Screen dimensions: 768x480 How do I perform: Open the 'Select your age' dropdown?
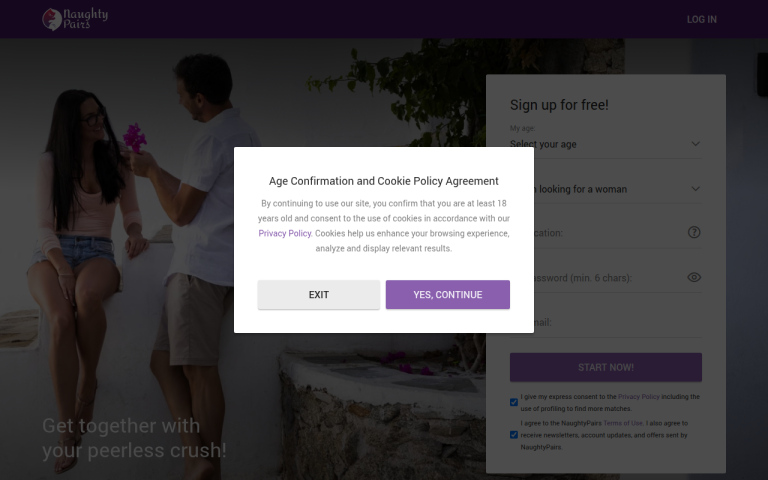click(605, 144)
